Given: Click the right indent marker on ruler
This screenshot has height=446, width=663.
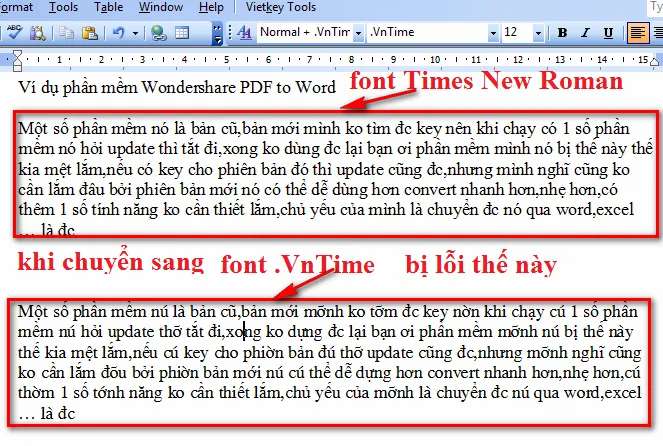Looking at the screenshot, I should tap(654, 63).
